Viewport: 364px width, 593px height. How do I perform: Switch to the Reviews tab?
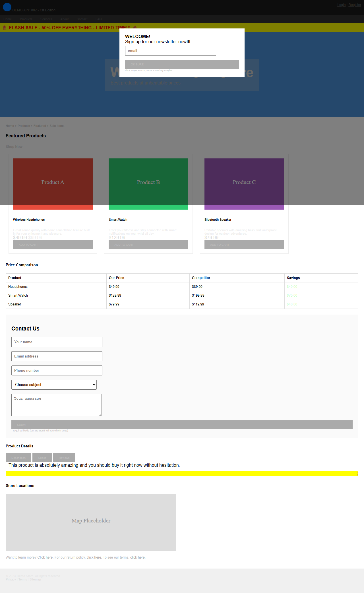[64, 458]
